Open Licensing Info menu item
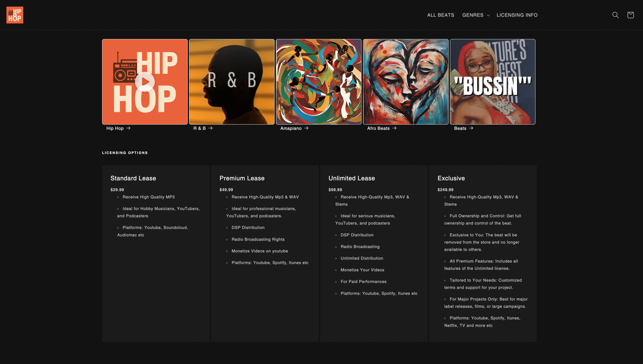Viewport: 643px width, 364px height. (517, 15)
